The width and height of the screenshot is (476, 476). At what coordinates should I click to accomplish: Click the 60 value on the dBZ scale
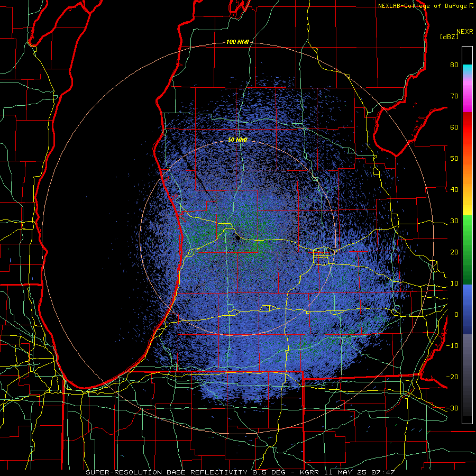pyautogui.click(x=454, y=127)
